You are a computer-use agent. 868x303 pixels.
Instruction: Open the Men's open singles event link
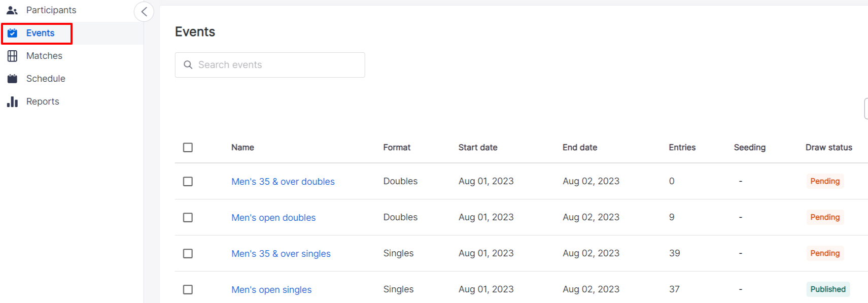click(271, 289)
